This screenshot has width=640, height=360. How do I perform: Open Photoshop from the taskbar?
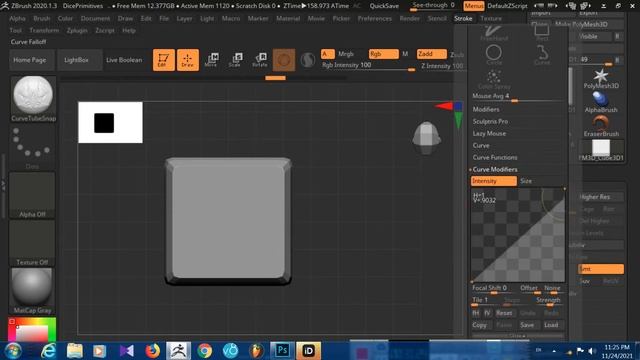(282, 351)
